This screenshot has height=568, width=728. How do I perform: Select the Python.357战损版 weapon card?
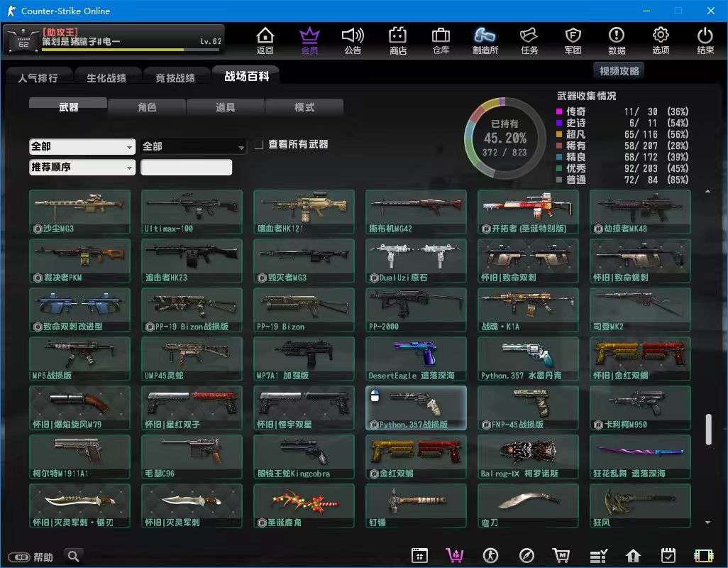tap(416, 408)
